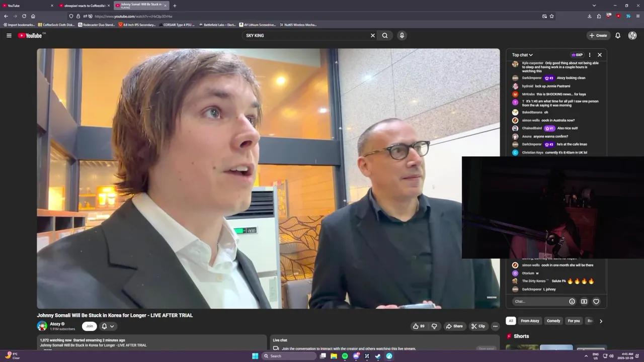
Task: Open the Firefox application menu
Action: (638, 16)
